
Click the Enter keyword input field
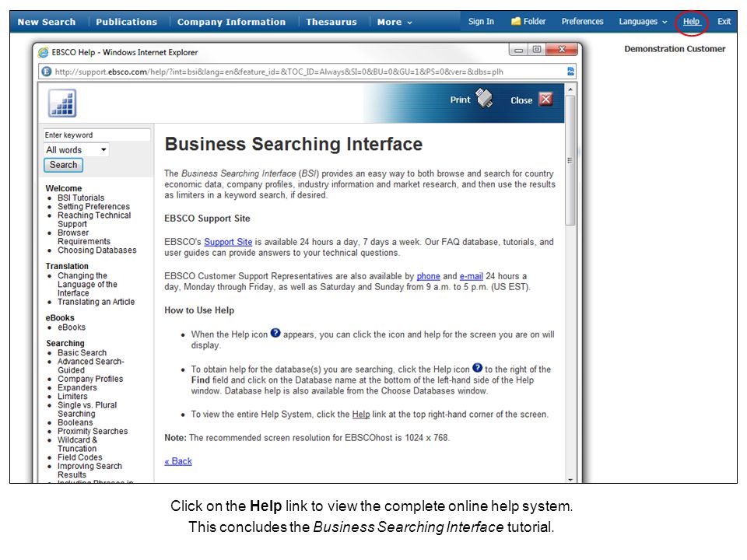(x=96, y=135)
